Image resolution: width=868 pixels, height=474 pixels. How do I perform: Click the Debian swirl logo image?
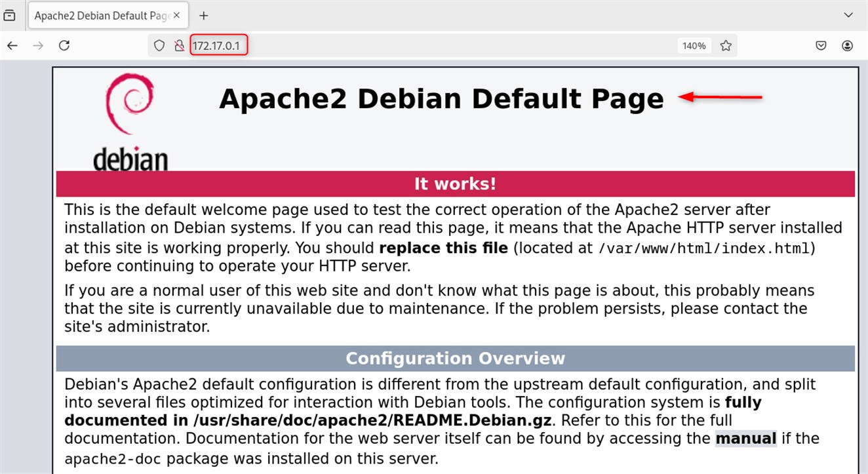[x=130, y=121]
